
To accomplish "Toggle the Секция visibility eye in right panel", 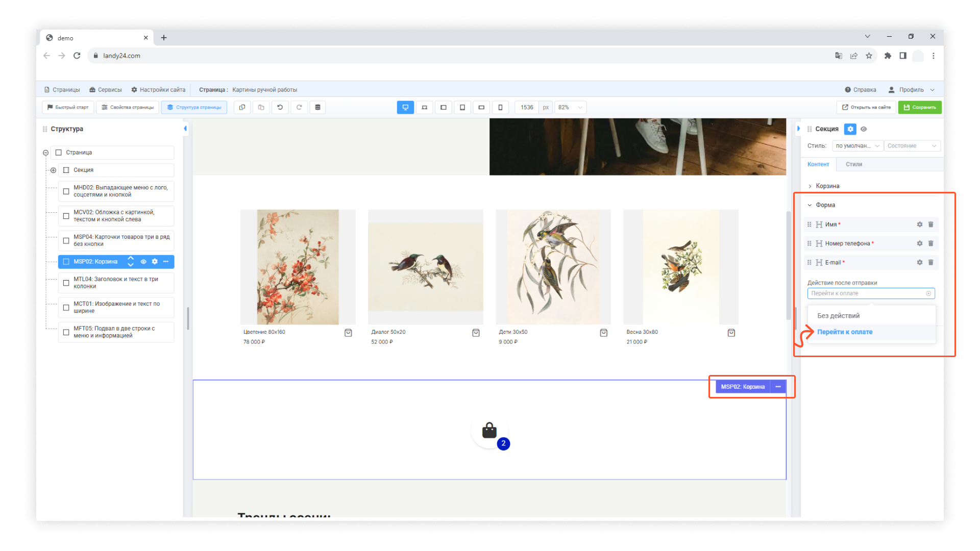I will (x=864, y=129).
